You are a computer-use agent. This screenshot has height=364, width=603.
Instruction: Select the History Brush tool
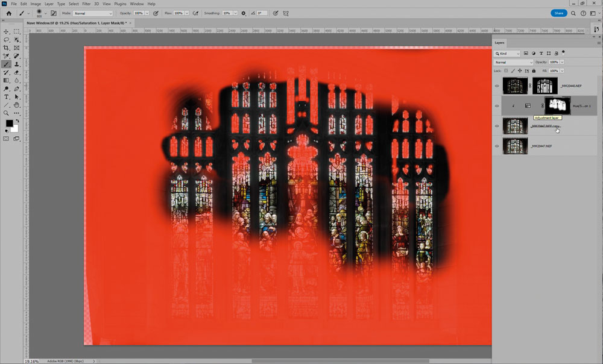[x=6, y=72]
